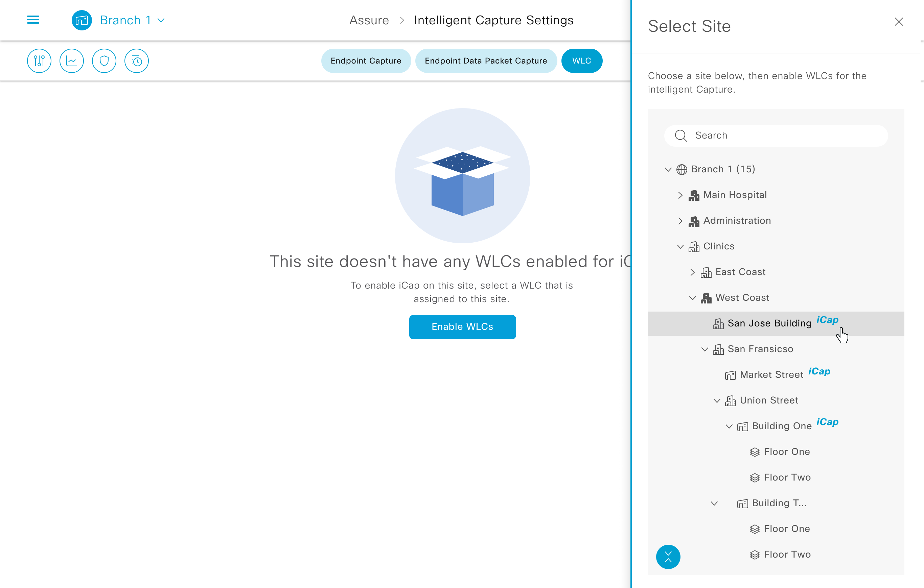Select Floor One under Building T...
Screen dimensions: 924x588
click(787, 529)
